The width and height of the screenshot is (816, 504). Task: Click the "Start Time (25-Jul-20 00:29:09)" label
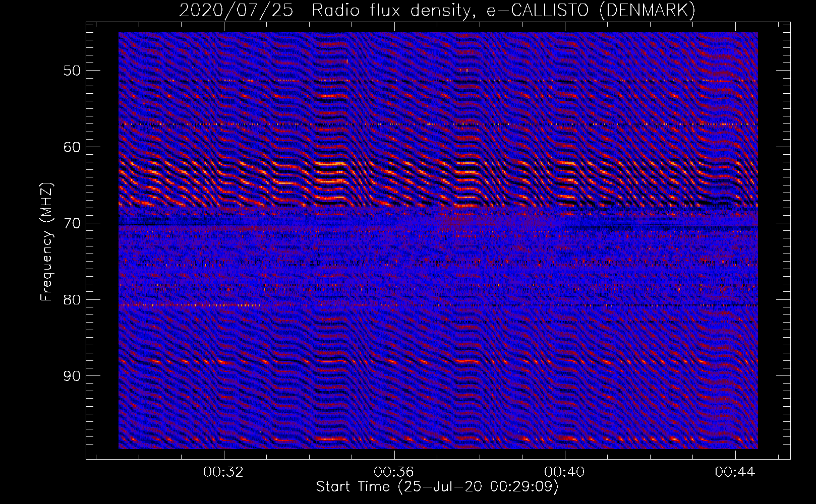(x=437, y=487)
